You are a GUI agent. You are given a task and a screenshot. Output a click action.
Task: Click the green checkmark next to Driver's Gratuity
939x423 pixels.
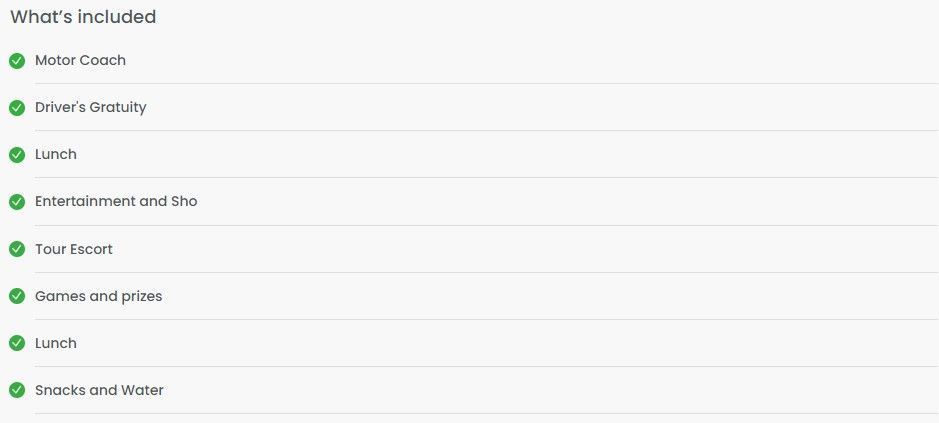[17, 108]
